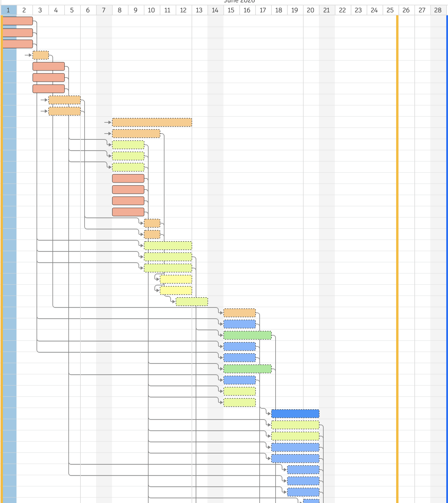Select day 24 in the timeline header

(375, 10)
